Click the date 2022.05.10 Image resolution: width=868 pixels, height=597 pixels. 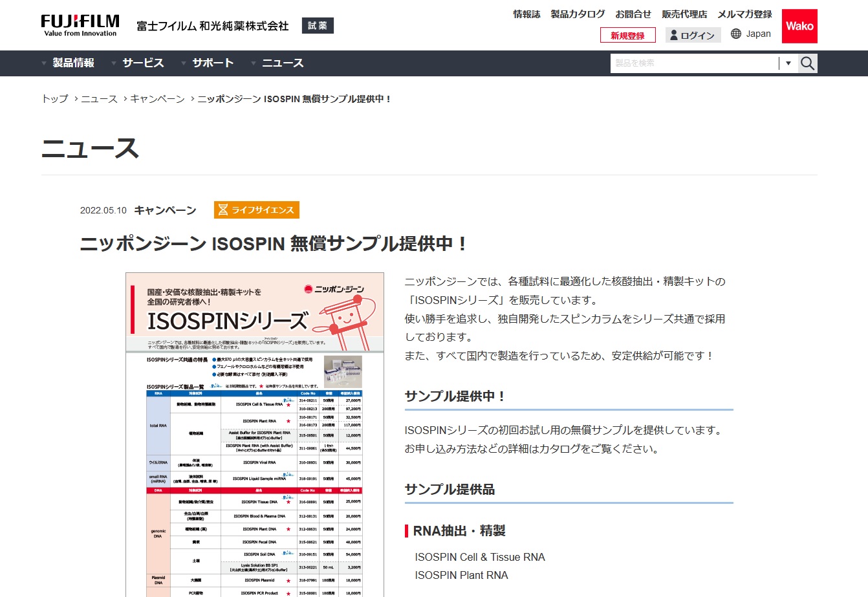tap(103, 210)
